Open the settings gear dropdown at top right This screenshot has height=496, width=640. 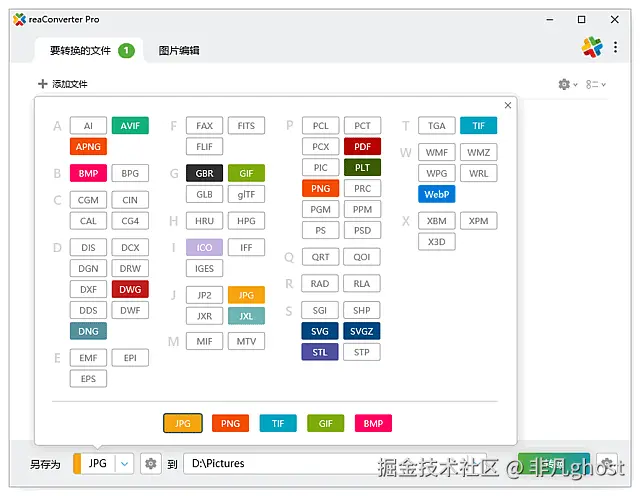tap(568, 84)
